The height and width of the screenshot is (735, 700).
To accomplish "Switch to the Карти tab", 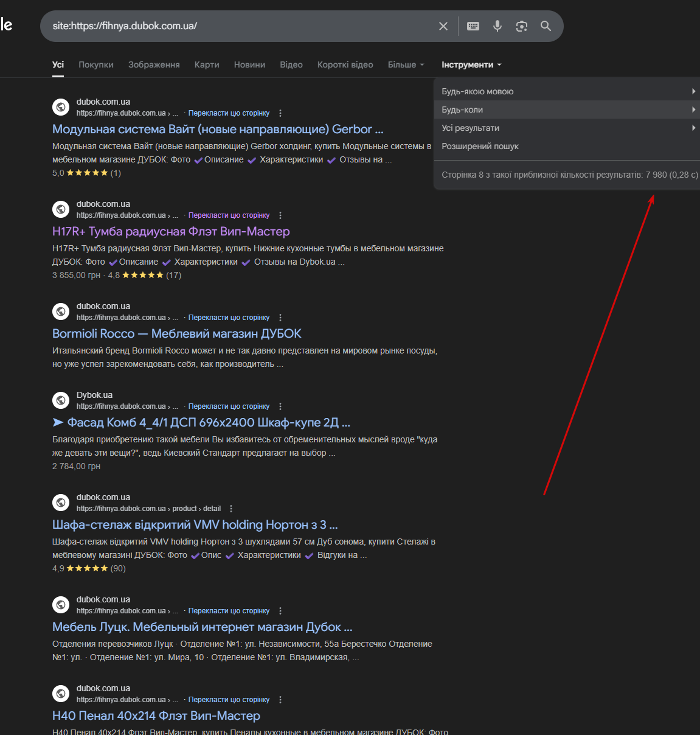I will (x=207, y=64).
